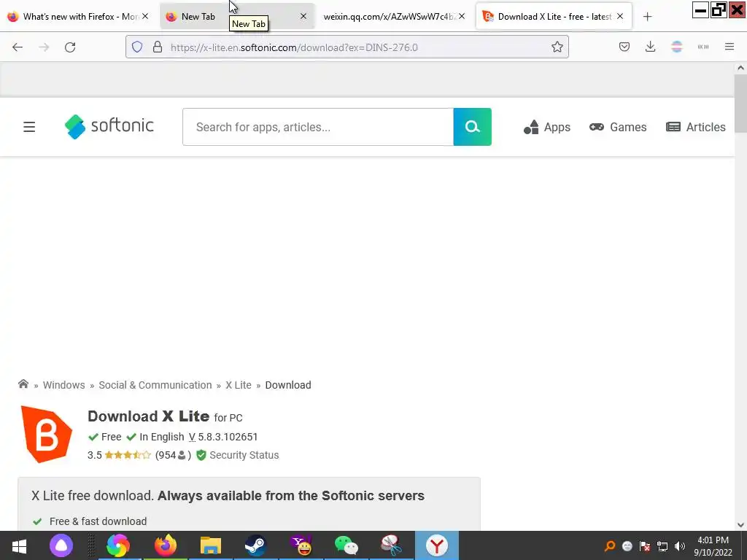Click the "Free & fast download" text

98,521
